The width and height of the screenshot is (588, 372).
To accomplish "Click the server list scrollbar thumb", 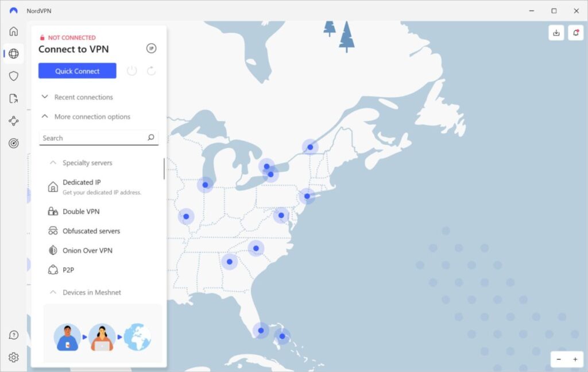I will tap(164, 168).
